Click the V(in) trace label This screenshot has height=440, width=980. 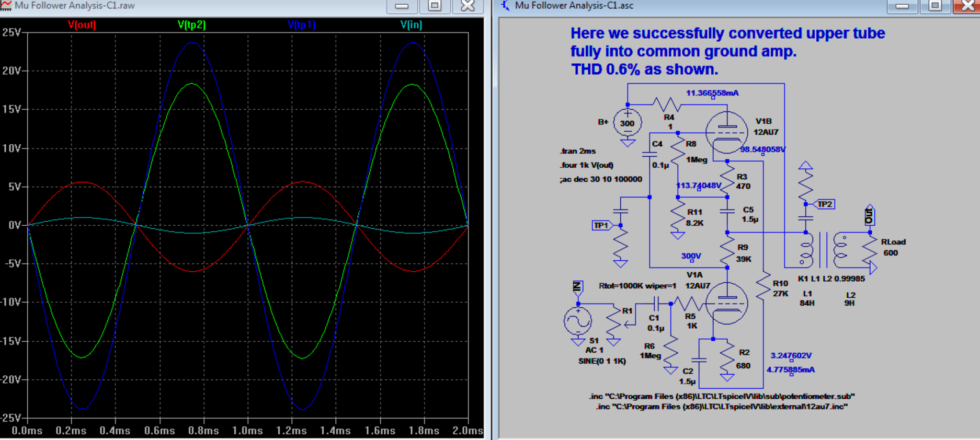point(411,25)
